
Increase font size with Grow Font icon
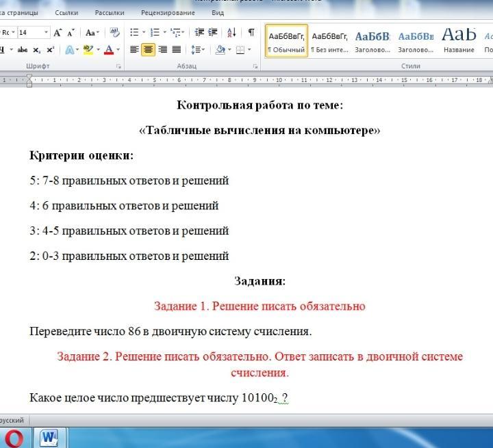tap(58, 33)
